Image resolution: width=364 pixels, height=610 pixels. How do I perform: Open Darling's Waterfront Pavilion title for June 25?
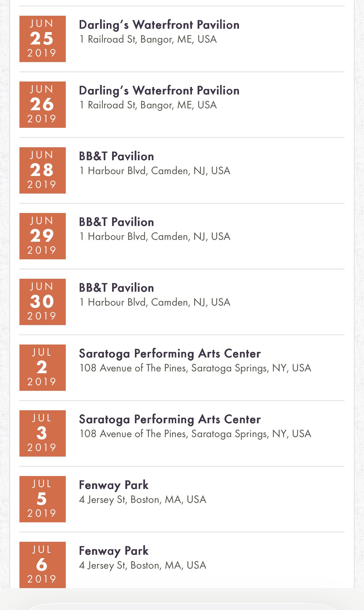click(159, 25)
